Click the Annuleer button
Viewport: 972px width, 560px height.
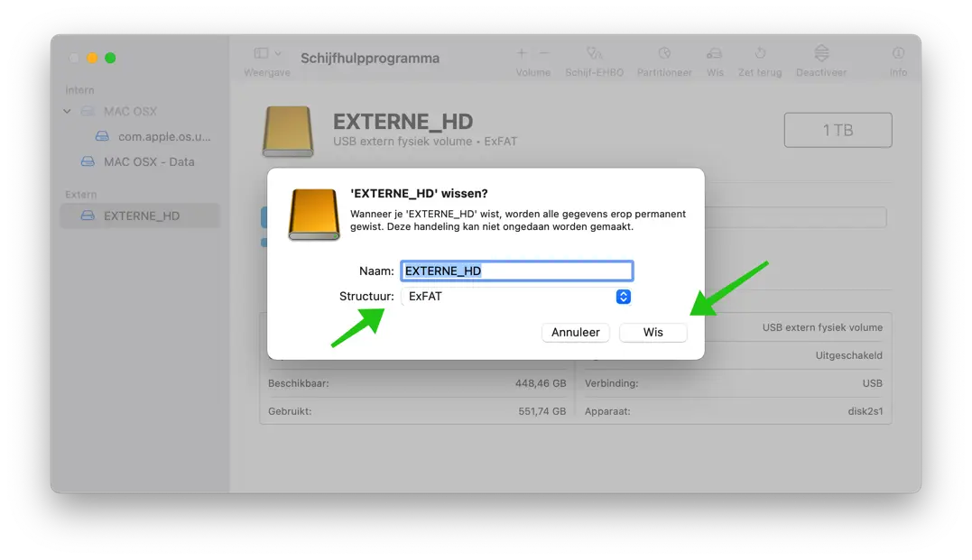tap(575, 332)
